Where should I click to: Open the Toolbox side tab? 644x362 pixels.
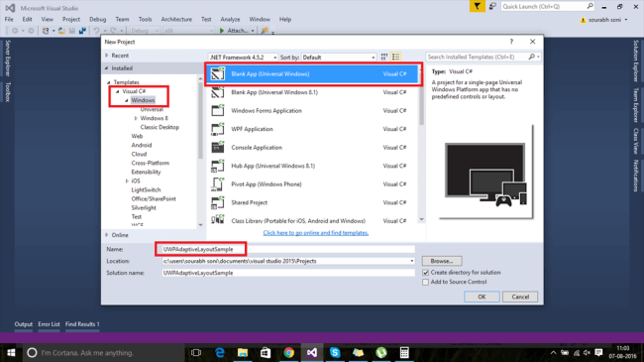(7, 91)
